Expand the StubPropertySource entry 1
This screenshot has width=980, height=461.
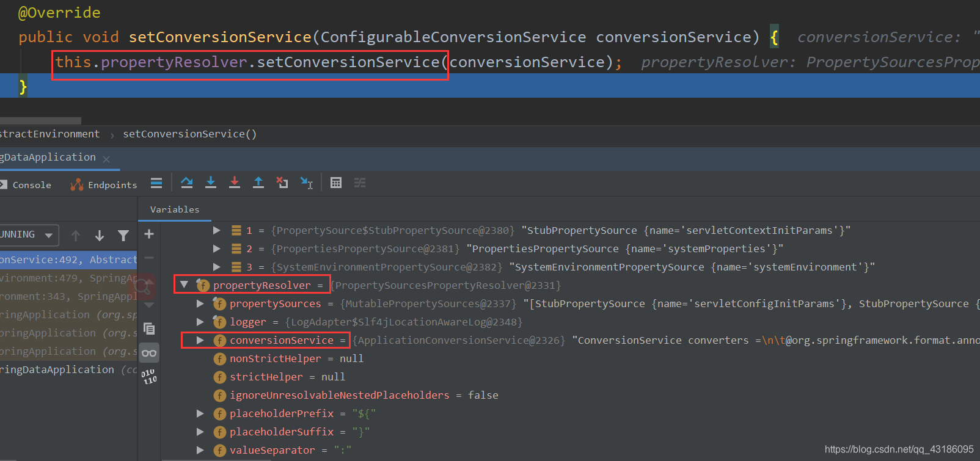216,230
